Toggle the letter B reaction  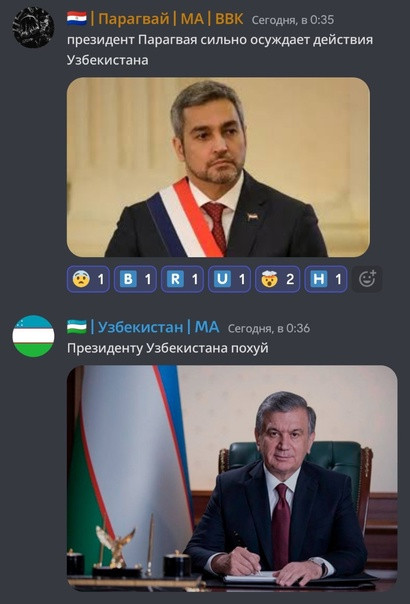[x=135, y=279]
